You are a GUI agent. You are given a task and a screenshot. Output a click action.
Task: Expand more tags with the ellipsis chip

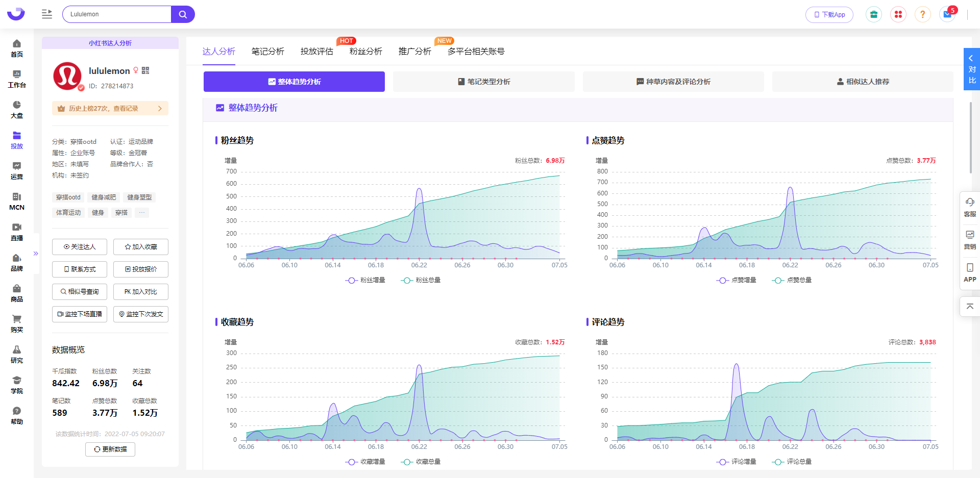pos(142,213)
